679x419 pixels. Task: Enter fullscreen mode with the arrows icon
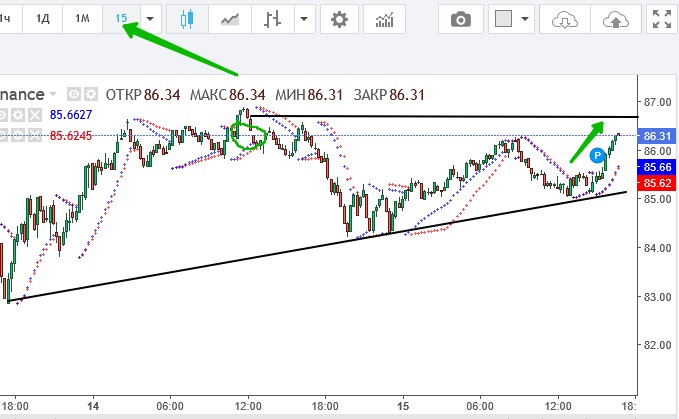pyautogui.click(x=662, y=19)
